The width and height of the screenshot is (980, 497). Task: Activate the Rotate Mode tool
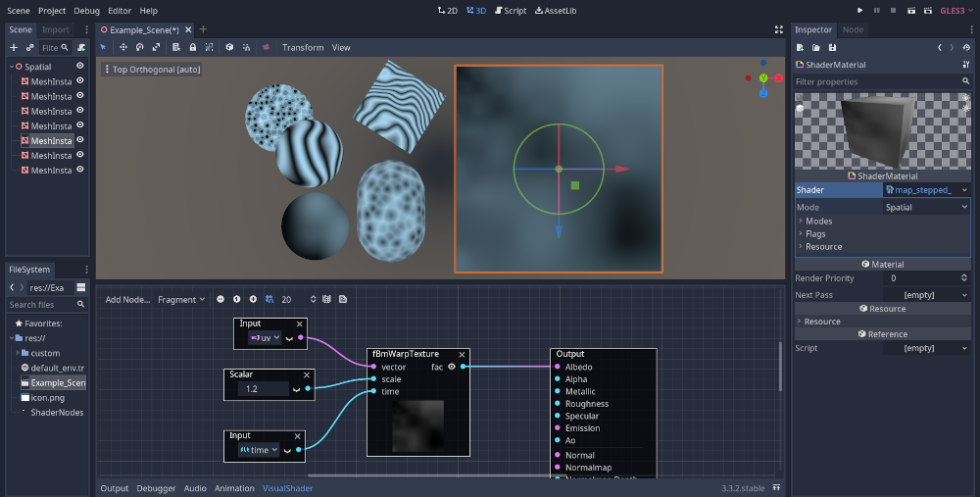(140, 47)
